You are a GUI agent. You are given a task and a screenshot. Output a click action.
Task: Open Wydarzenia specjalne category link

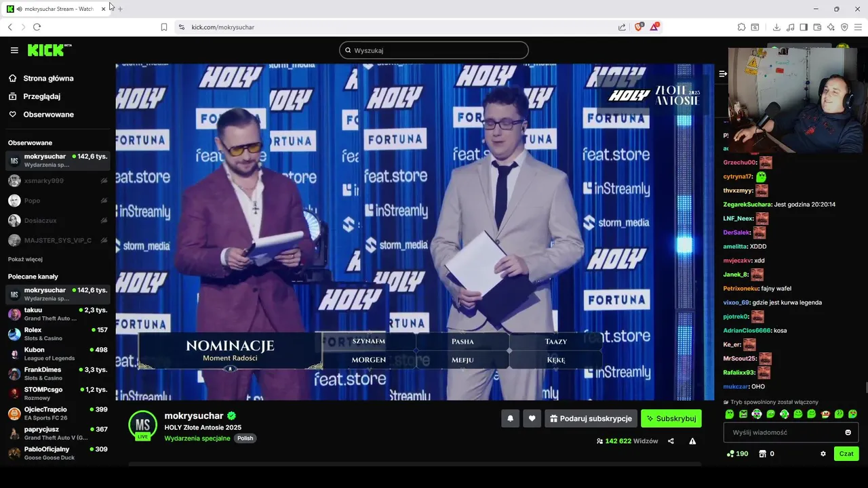pyautogui.click(x=197, y=438)
